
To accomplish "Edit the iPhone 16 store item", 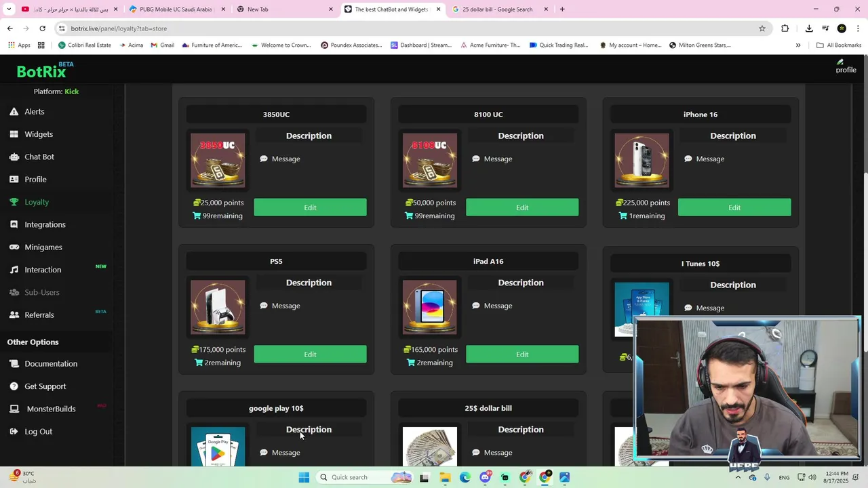I will click(x=734, y=207).
